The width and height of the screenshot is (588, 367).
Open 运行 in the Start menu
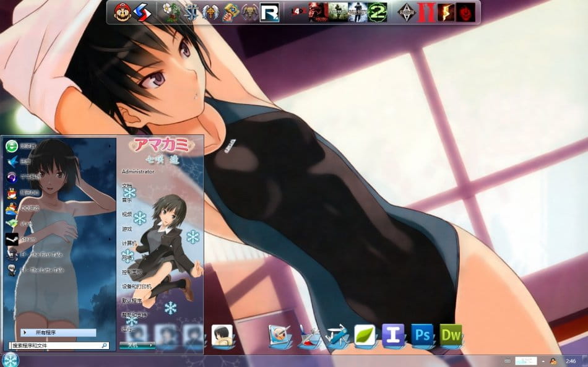pyautogui.click(x=128, y=329)
